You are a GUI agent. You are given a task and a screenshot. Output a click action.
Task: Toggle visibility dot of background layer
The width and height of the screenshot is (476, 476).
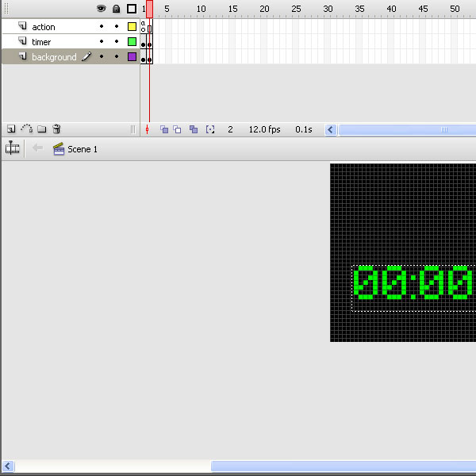pyautogui.click(x=102, y=56)
